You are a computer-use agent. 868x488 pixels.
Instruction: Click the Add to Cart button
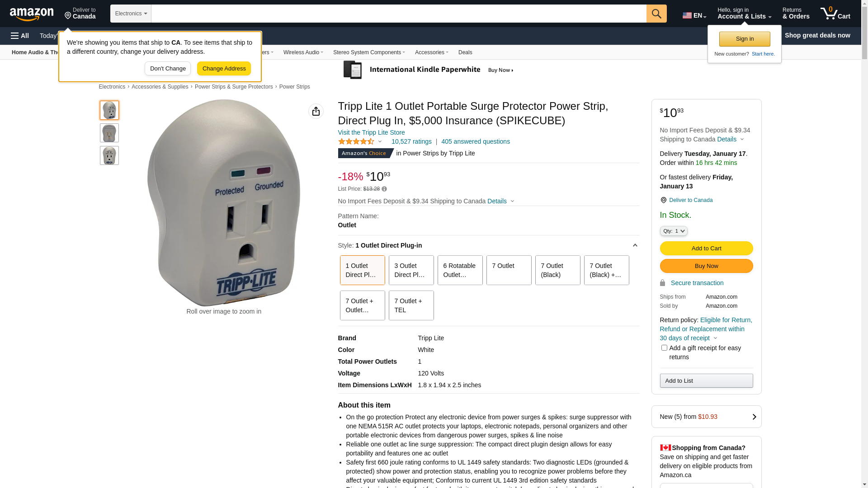pos(706,248)
